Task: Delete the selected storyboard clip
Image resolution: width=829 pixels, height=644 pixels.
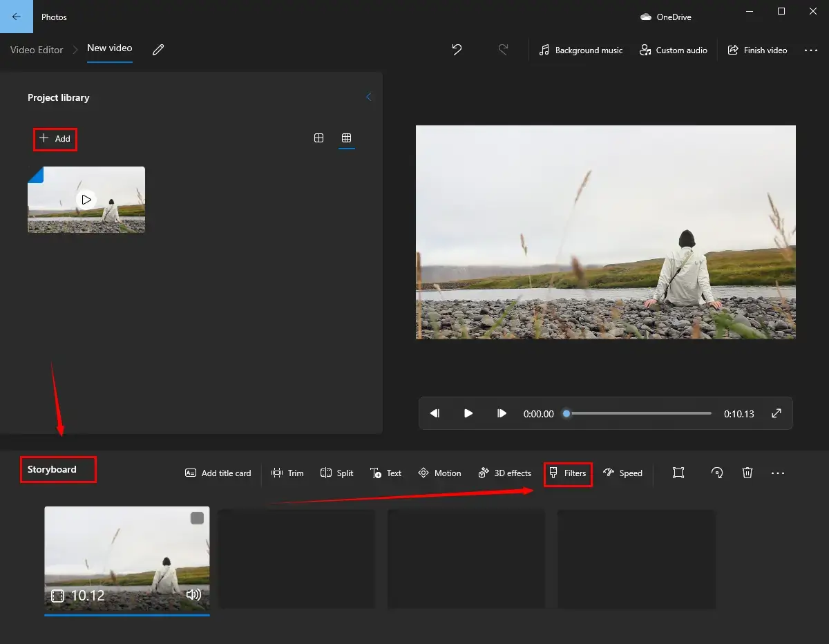Action: (747, 473)
